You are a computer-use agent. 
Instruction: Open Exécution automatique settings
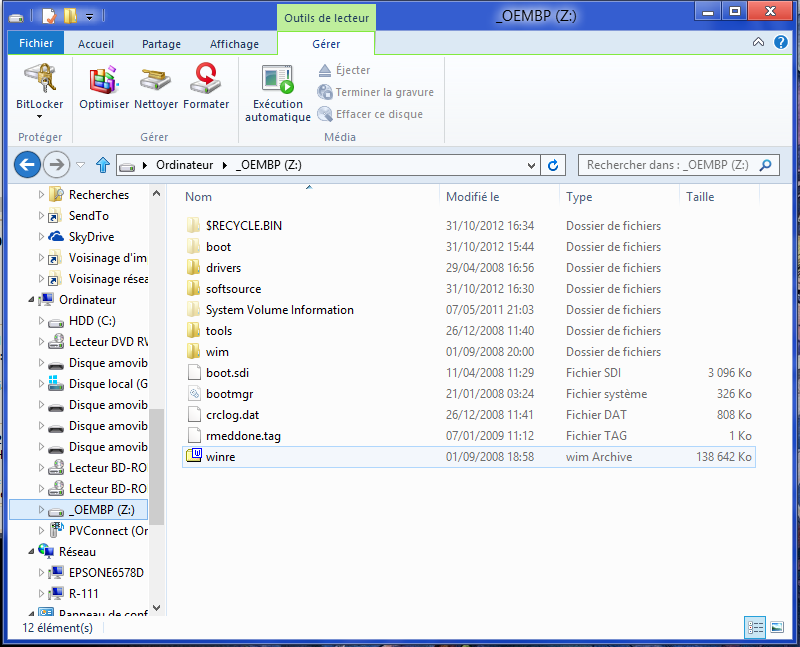[x=278, y=93]
